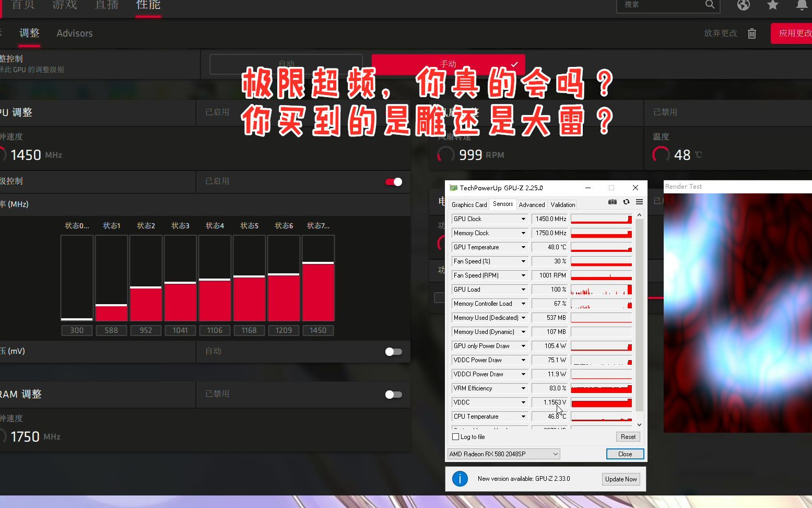Viewport: 812px width, 508px height.
Task: Open CPU Temperature sensor dropdown
Action: (x=523, y=417)
